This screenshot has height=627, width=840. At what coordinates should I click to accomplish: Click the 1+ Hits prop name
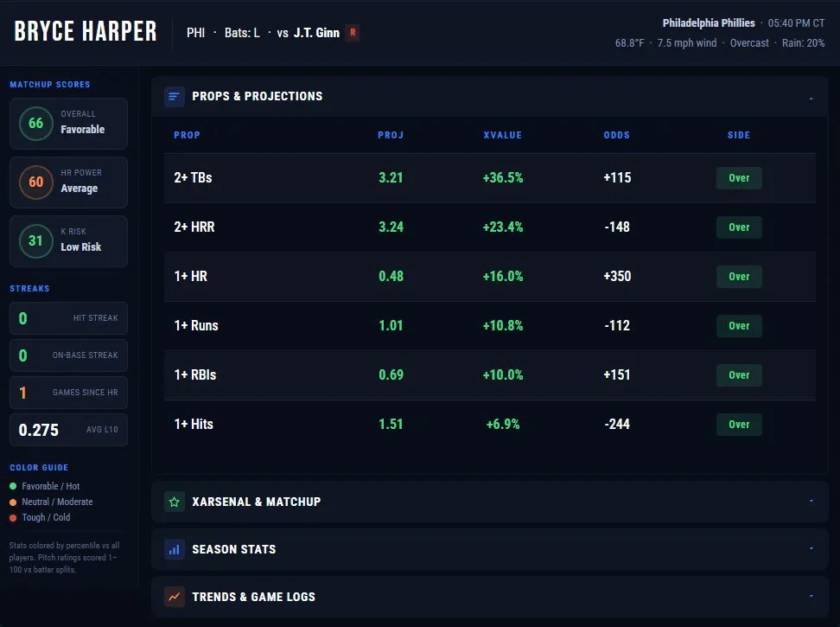pos(194,425)
